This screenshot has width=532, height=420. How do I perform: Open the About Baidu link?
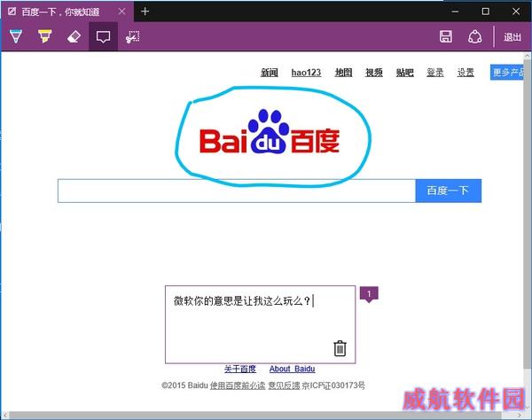click(x=292, y=369)
